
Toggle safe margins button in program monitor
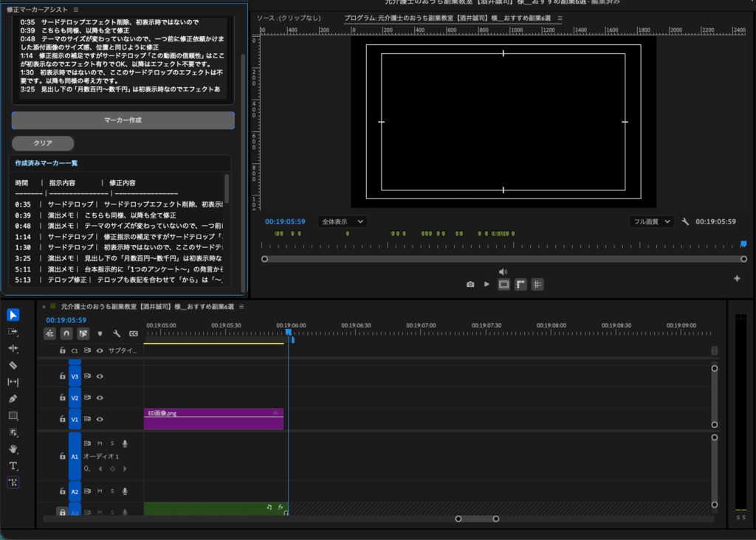click(x=504, y=285)
